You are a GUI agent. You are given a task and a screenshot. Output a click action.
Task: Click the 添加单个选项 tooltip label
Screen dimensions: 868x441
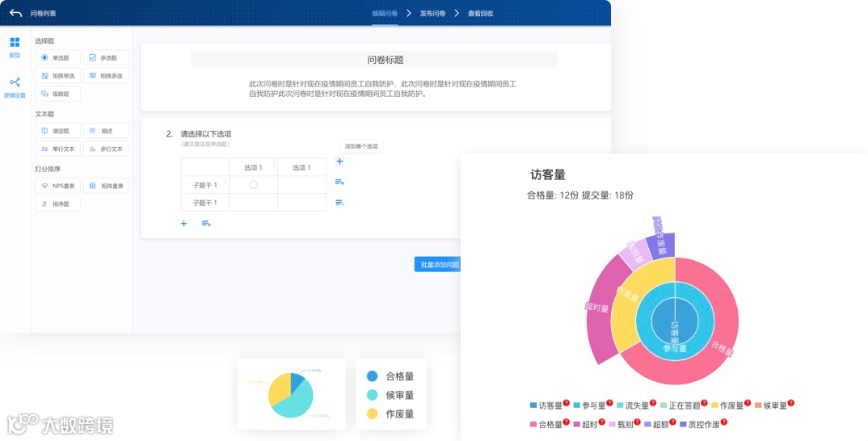coord(361,147)
